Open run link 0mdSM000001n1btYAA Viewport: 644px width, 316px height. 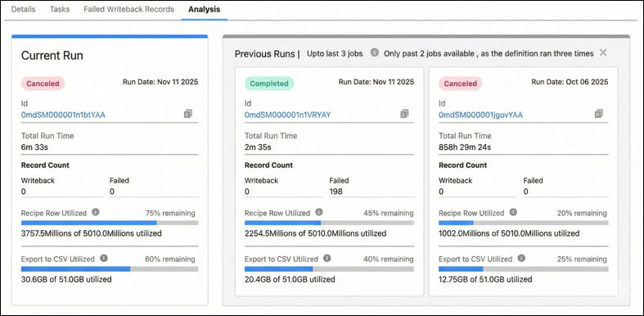(63, 115)
